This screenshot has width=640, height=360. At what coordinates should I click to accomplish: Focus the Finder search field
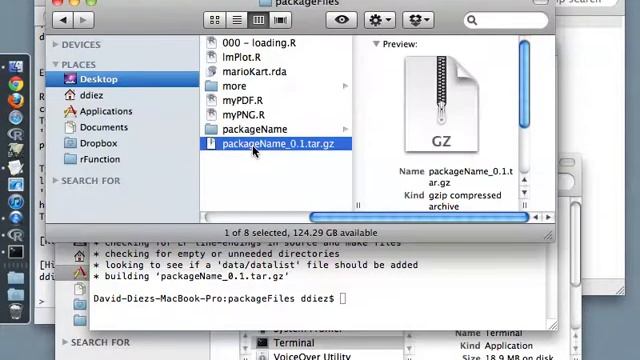(506, 20)
